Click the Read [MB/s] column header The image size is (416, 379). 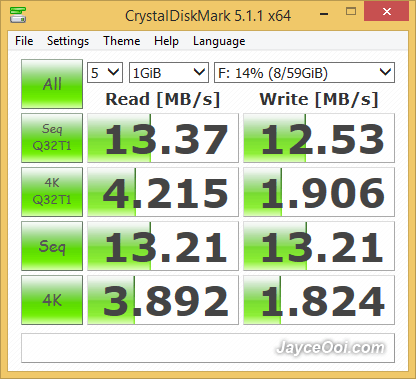(163, 99)
